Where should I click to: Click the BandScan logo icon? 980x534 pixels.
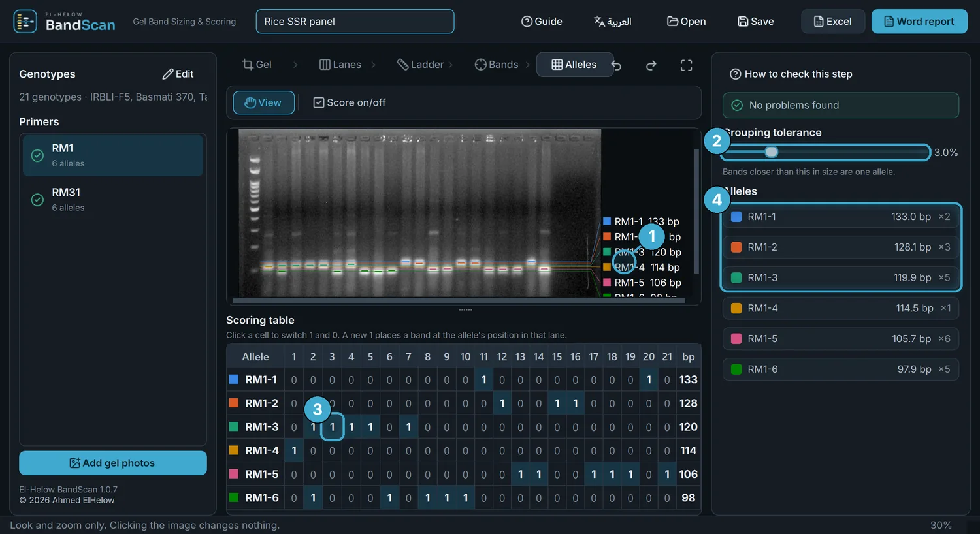25,22
